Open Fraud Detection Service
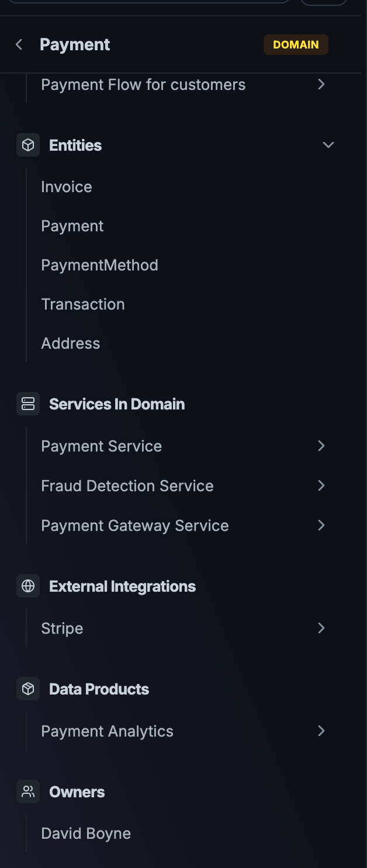This screenshot has height=868, width=367. coord(127,485)
